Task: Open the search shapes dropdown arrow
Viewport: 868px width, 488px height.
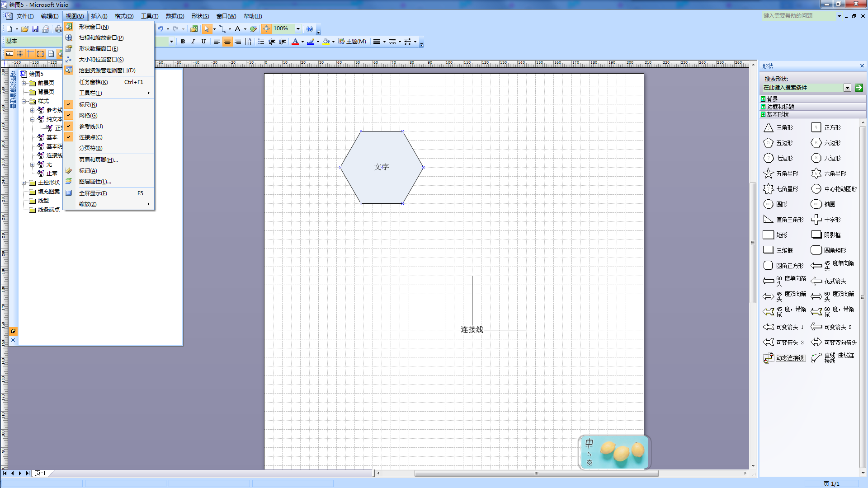Action: (x=848, y=88)
